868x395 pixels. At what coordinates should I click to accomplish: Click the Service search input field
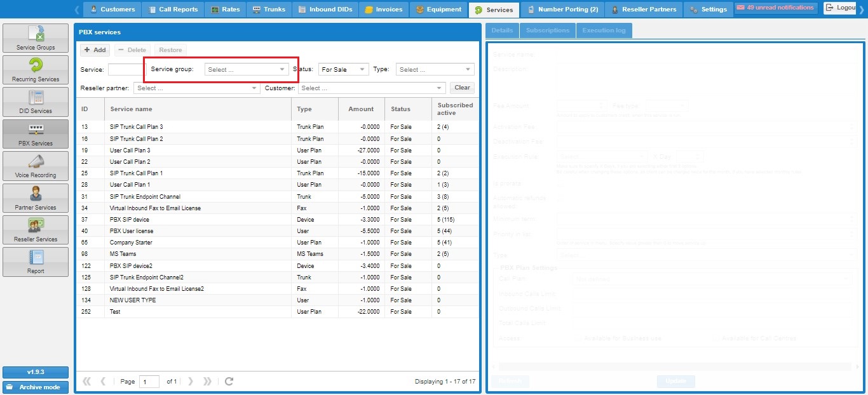pos(125,70)
